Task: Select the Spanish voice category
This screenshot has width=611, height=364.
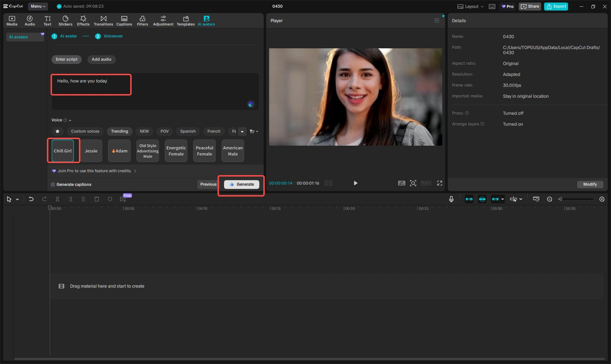Action: click(x=188, y=132)
